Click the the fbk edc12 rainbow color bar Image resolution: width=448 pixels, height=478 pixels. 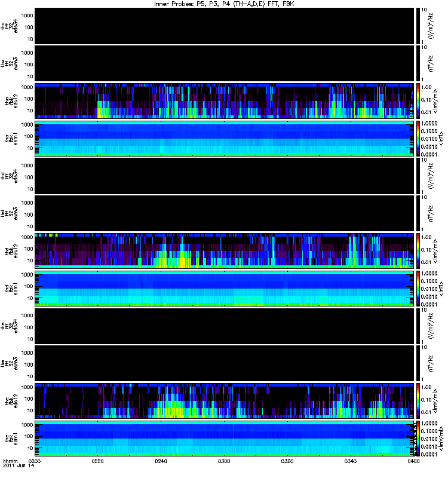click(x=418, y=400)
